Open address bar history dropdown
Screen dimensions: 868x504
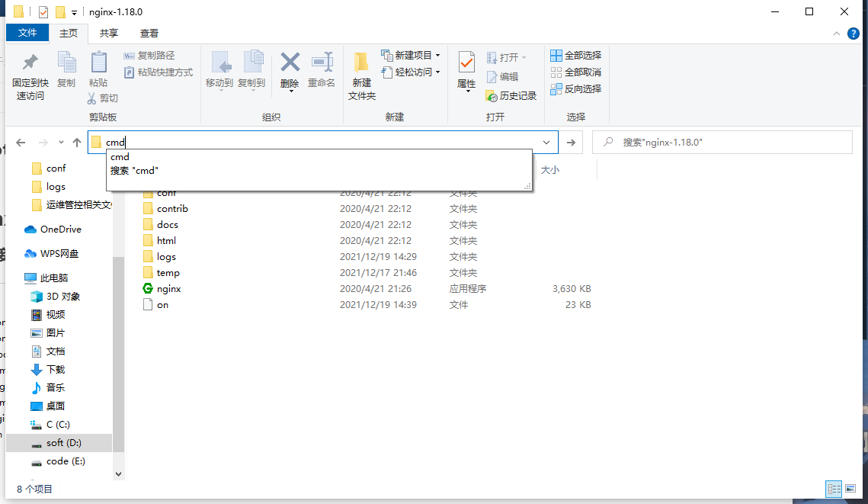(x=546, y=143)
